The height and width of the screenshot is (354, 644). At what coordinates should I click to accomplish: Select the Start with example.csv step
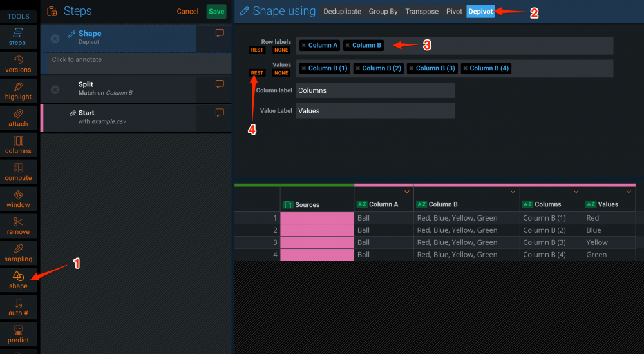[118, 117]
